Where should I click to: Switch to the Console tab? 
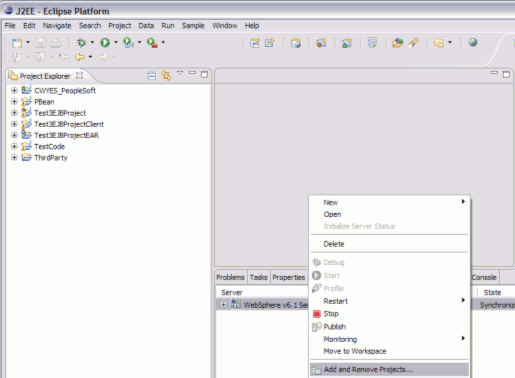(x=484, y=277)
